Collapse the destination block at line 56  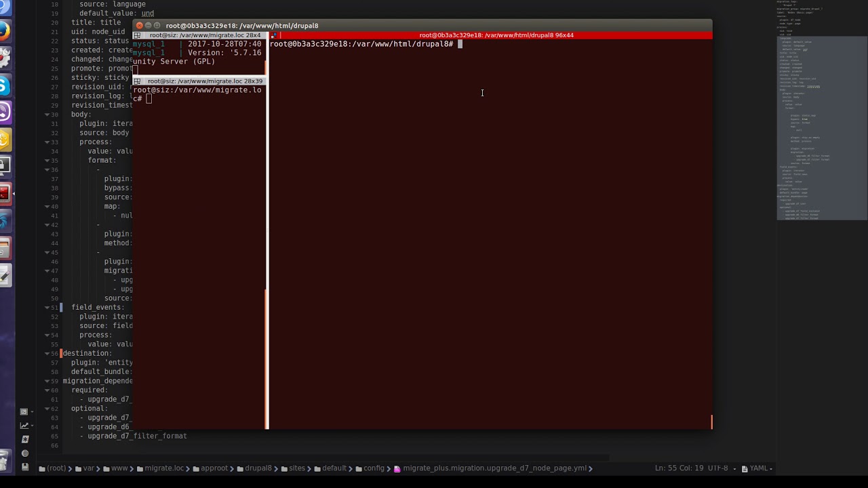[47, 353]
